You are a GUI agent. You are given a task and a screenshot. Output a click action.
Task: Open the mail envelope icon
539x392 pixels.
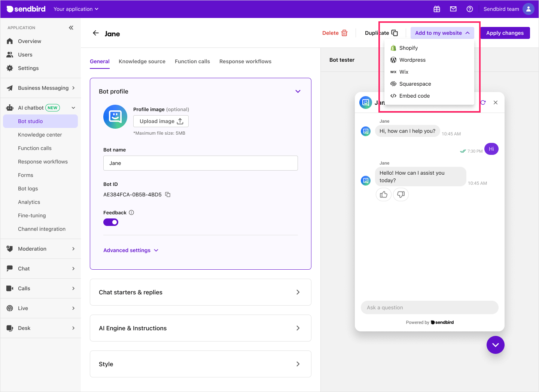453,9
